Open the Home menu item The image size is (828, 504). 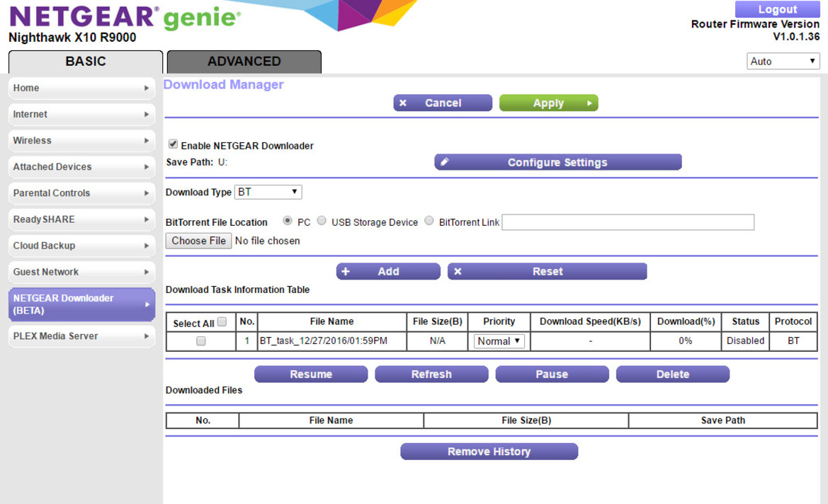(x=82, y=88)
